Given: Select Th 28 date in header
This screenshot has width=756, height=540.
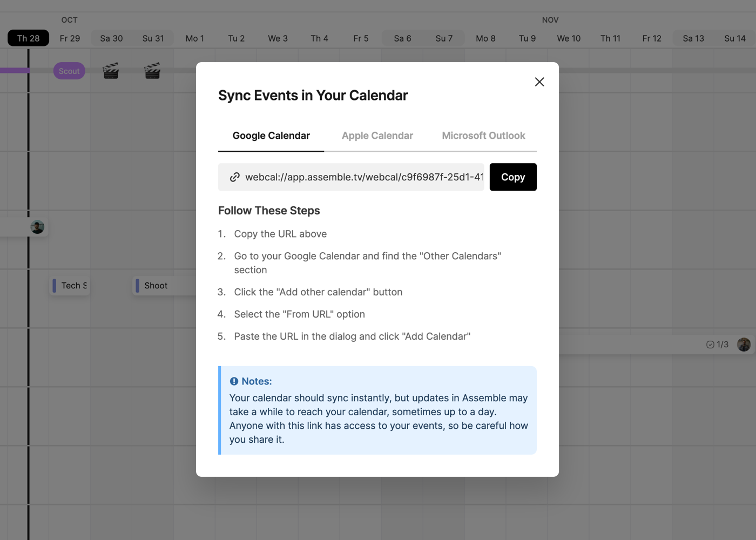Looking at the screenshot, I should pos(28,38).
